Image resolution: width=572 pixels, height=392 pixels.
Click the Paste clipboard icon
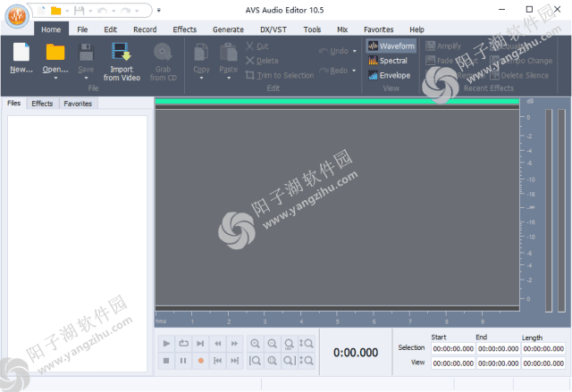(229, 52)
